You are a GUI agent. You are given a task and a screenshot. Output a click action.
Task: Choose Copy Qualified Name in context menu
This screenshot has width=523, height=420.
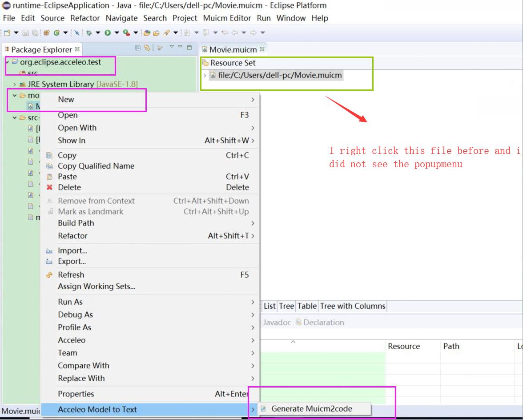click(x=150, y=166)
